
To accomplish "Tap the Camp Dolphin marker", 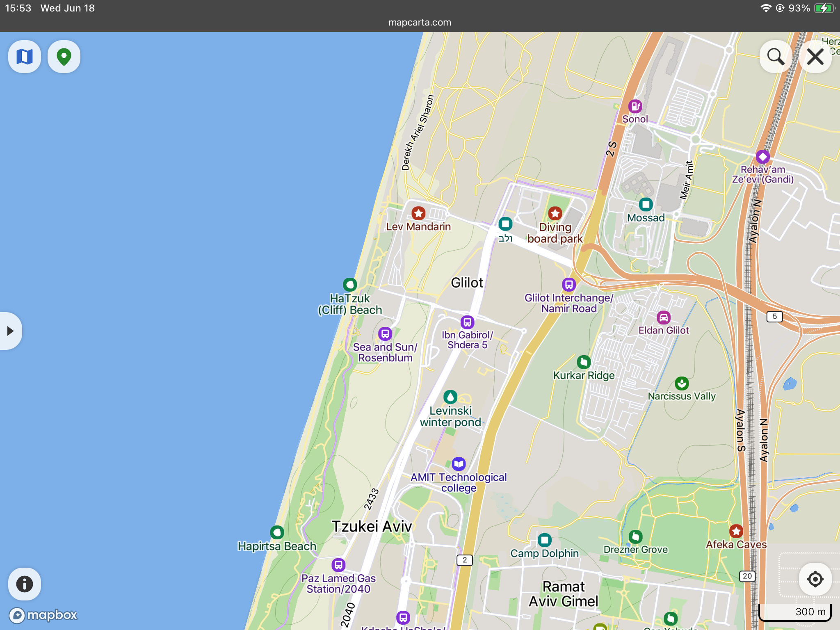I will pyautogui.click(x=545, y=540).
